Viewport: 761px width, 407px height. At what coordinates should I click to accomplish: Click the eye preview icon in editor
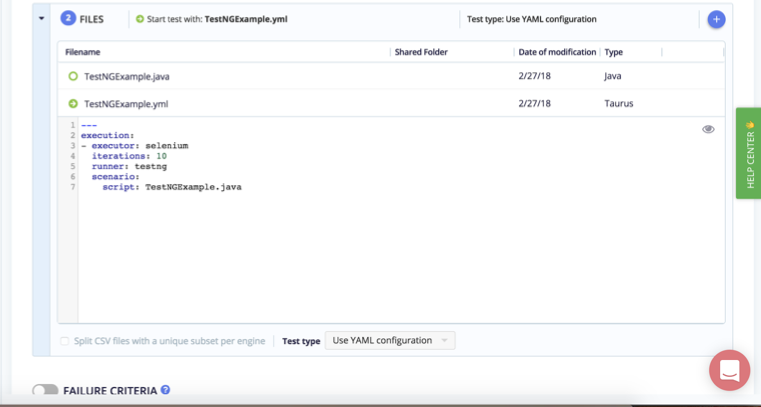[708, 129]
